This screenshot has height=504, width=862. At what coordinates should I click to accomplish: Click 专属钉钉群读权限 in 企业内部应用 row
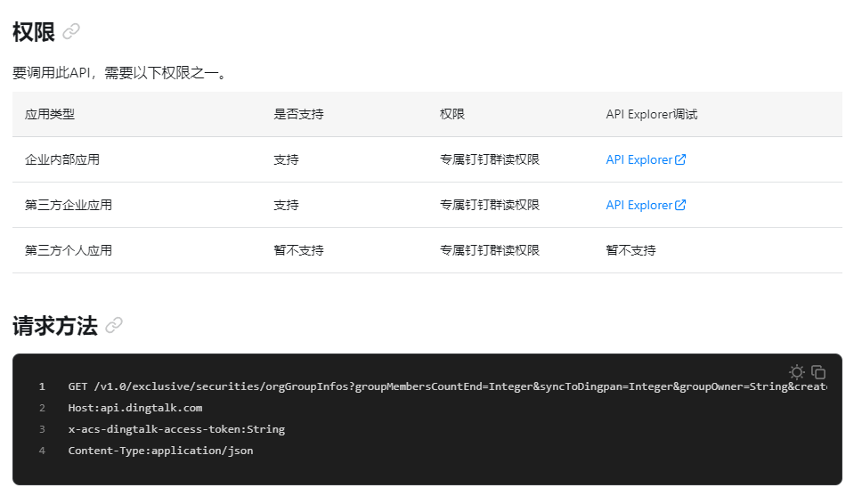(490, 159)
